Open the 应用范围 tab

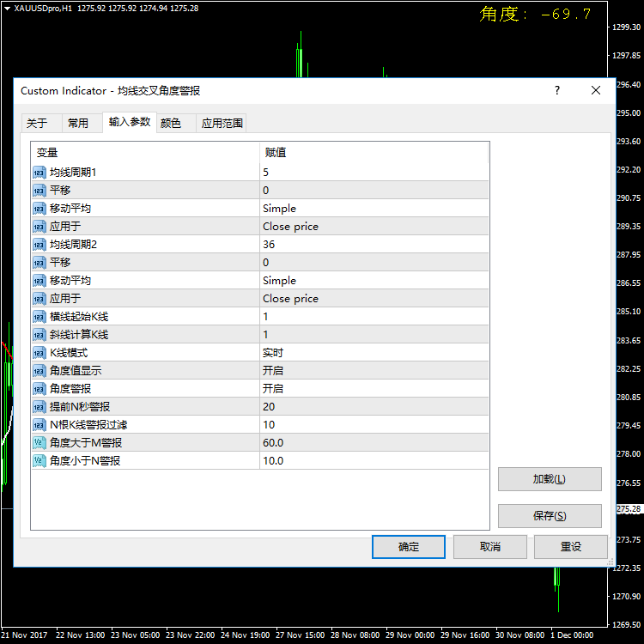(222, 123)
